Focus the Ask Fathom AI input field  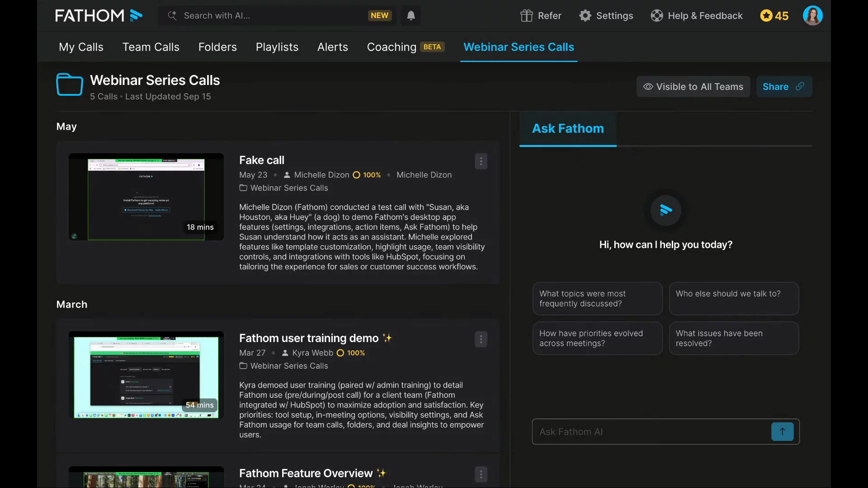(651, 432)
